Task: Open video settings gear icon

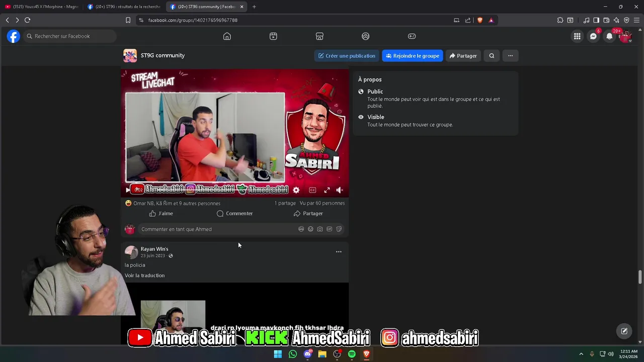Action: 296,190
